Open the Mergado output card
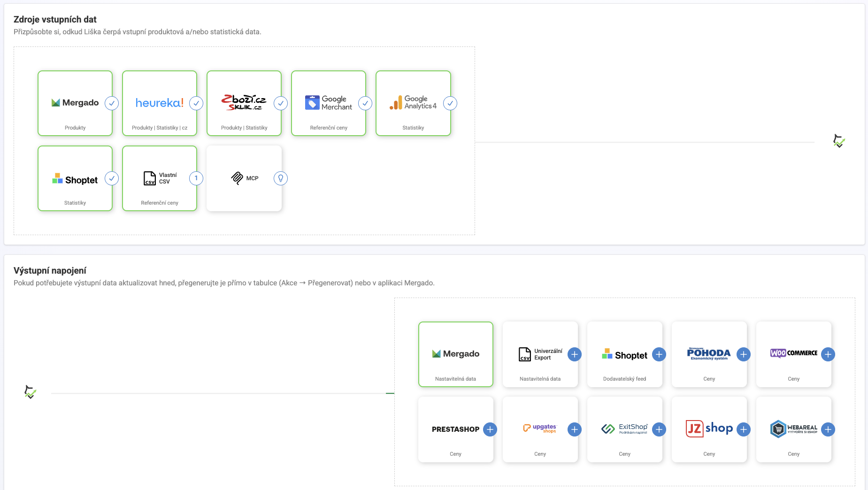Image resolution: width=868 pixels, height=490 pixels. [456, 354]
